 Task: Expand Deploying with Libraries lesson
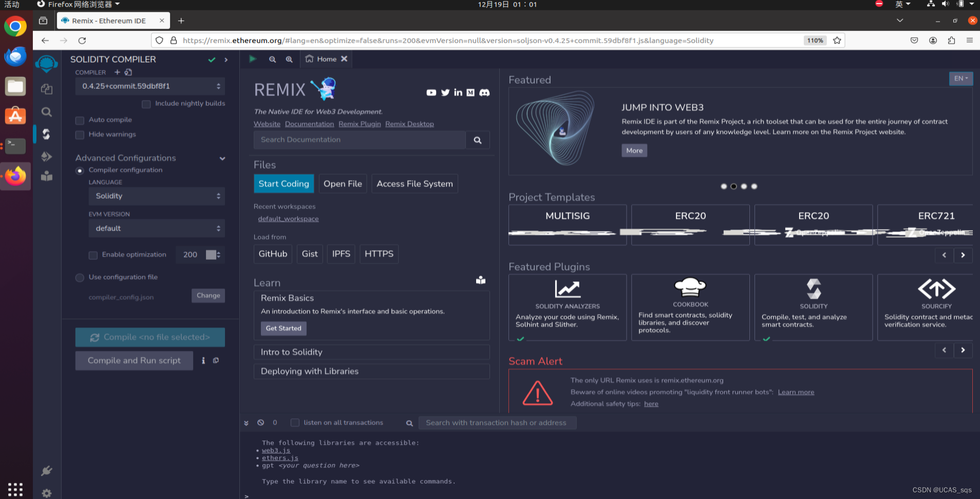click(371, 371)
